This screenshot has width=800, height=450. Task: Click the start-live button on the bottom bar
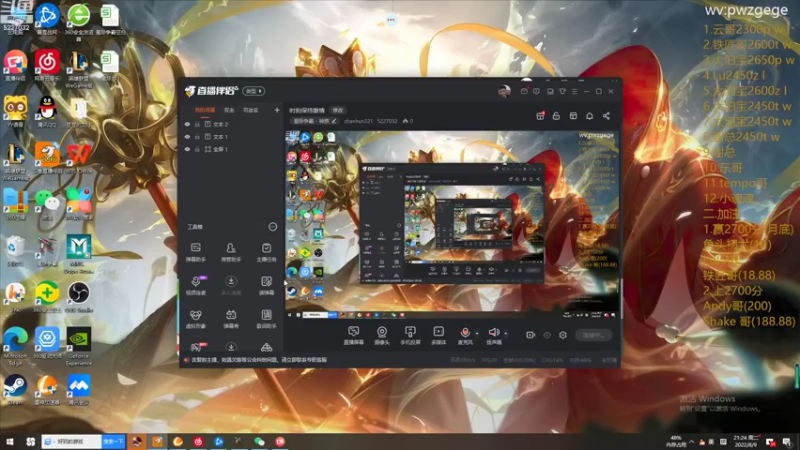coord(593,335)
